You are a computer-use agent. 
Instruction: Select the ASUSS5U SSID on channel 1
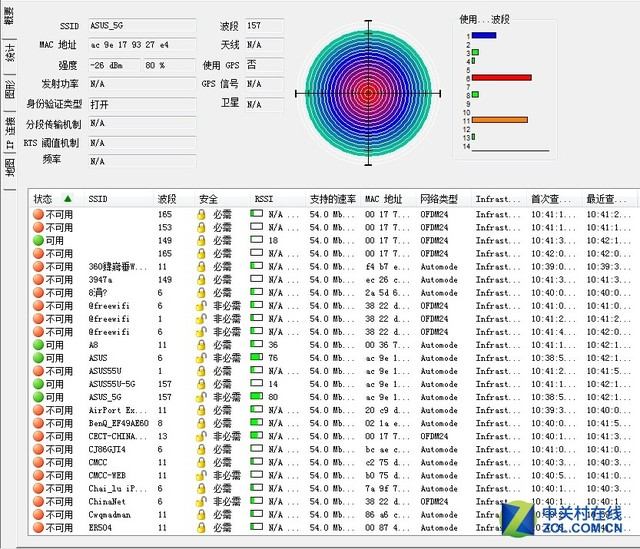[105, 371]
